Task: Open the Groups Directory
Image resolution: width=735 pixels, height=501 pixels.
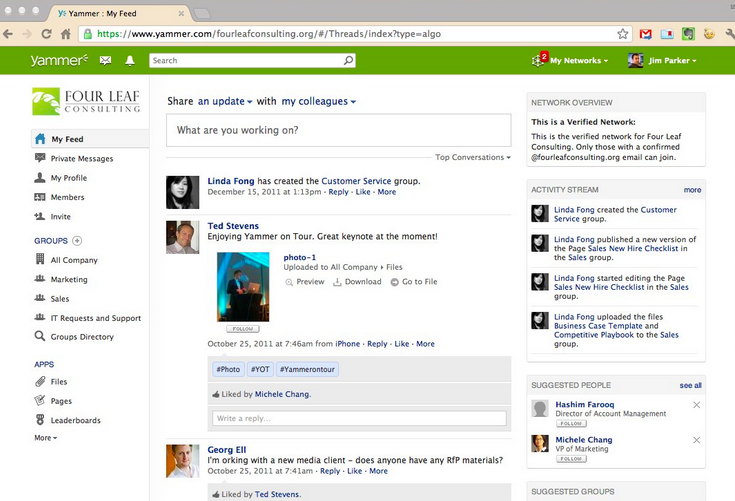Action: click(74, 336)
